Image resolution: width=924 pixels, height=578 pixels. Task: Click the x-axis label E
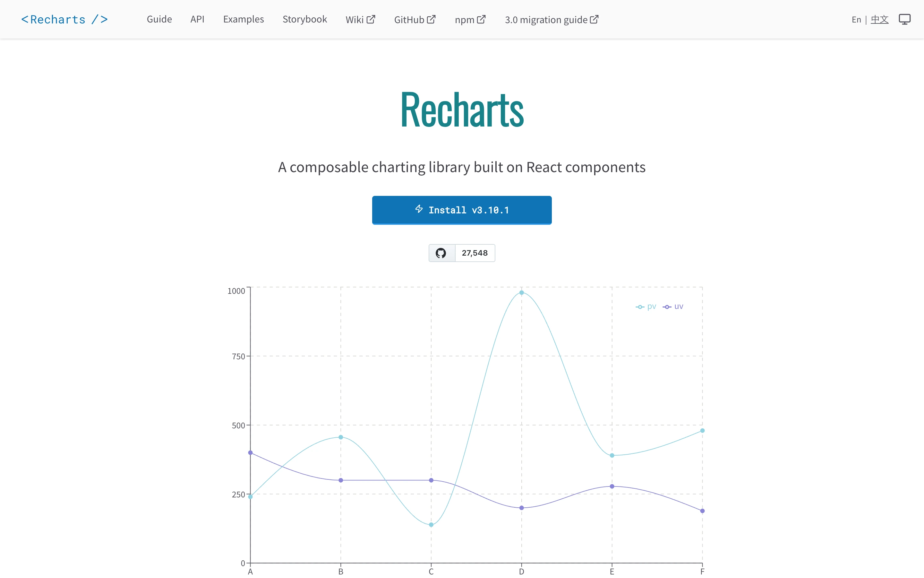612,572
